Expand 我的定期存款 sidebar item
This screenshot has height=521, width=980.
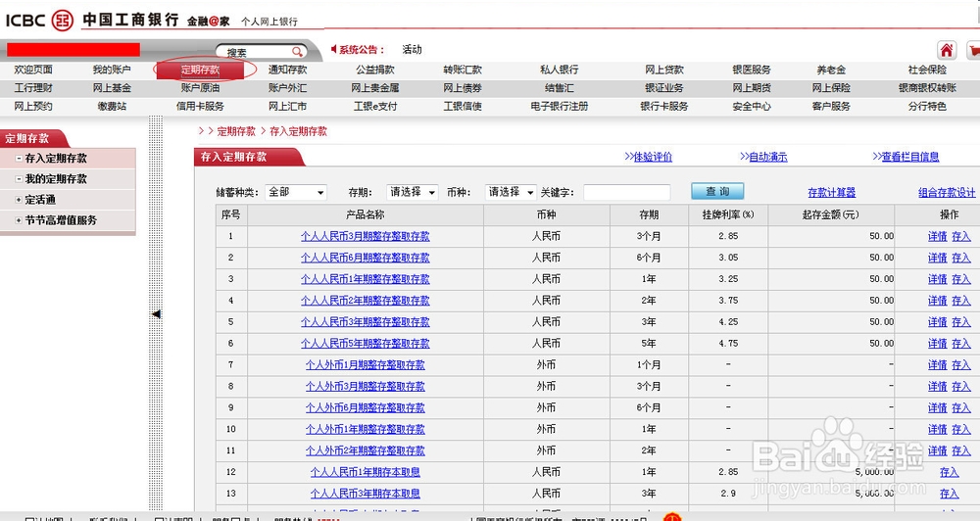(19, 179)
